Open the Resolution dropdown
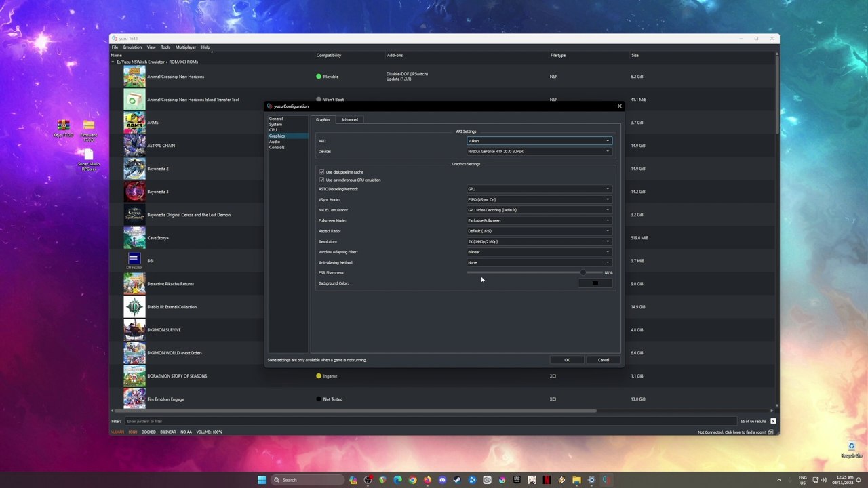868x488 pixels. (x=539, y=242)
